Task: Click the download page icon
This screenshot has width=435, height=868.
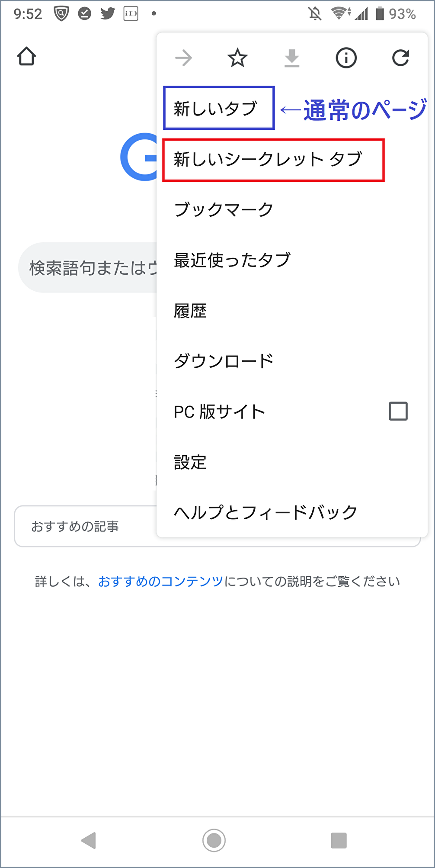Action: pyautogui.click(x=292, y=58)
